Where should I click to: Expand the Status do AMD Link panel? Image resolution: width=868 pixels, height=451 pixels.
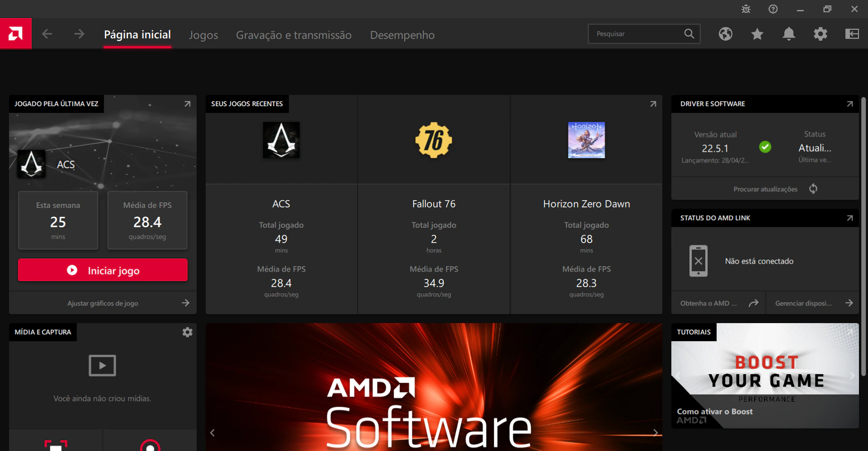click(x=849, y=218)
